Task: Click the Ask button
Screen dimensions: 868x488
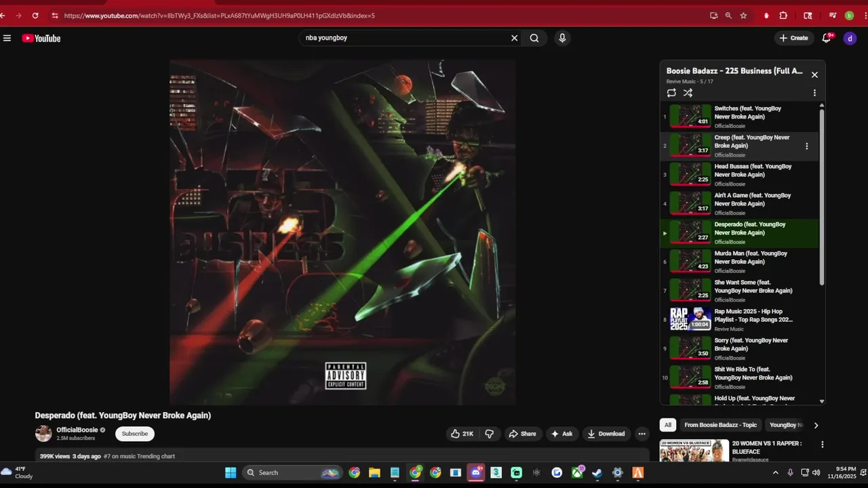Action: [x=561, y=434]
